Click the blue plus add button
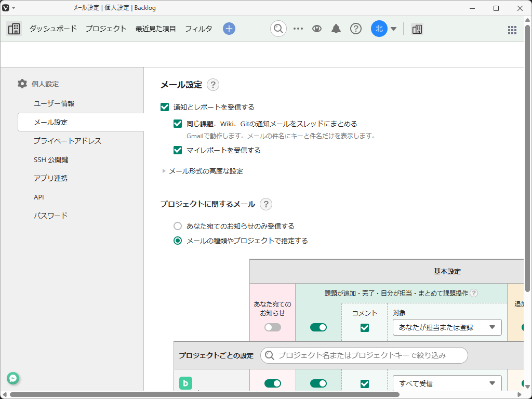 coord(229,29)
